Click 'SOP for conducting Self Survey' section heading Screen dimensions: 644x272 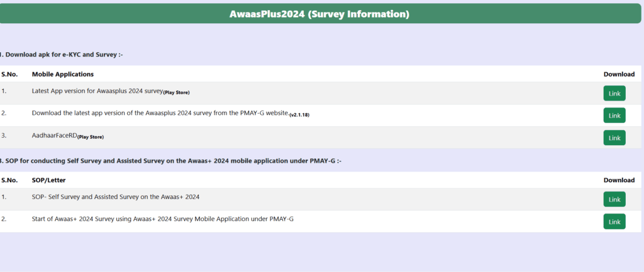[170, 161]
